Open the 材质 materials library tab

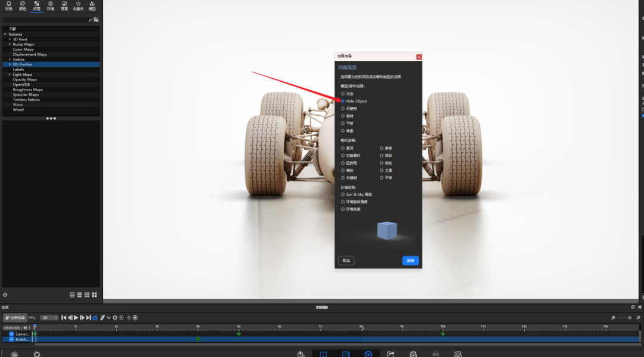click(x=8, y=6)
